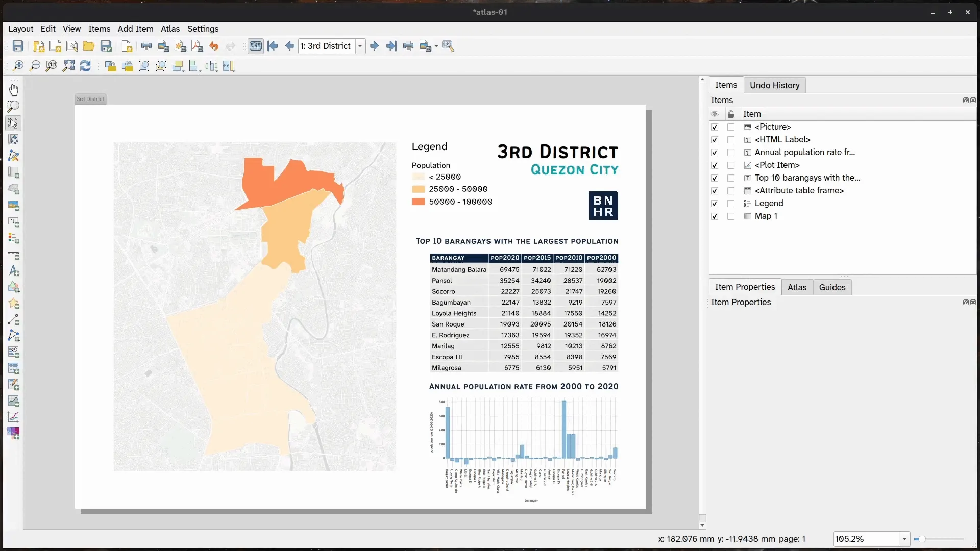Screen dimensions: 980x551
Task: Expand the export atlas dropdown arrow
Action: (x=435, y=46)
